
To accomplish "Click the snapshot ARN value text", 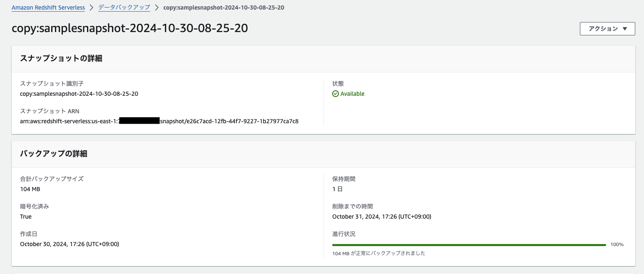I will click(x=159, y=121).
